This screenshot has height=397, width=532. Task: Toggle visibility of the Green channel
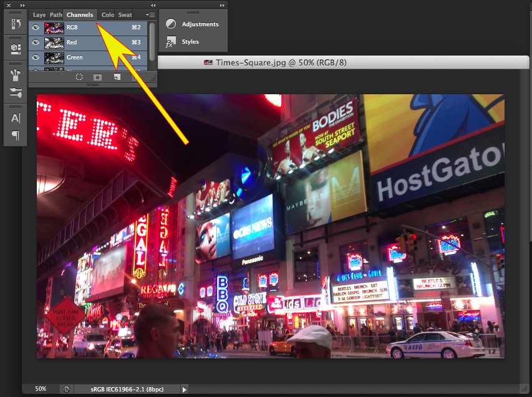pyautogui.click(x=36, y=58)
